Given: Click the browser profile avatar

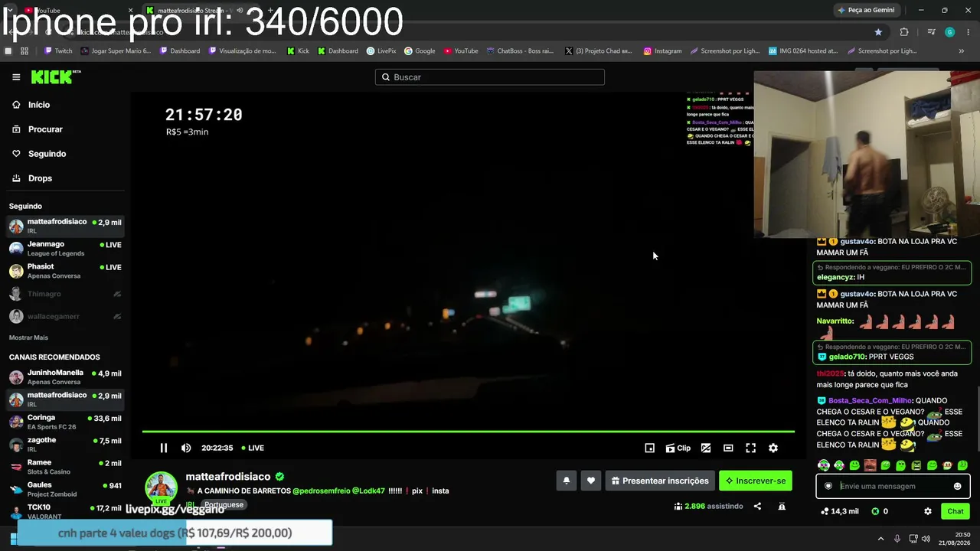Looking at the screenshot, I should point(950,32).
